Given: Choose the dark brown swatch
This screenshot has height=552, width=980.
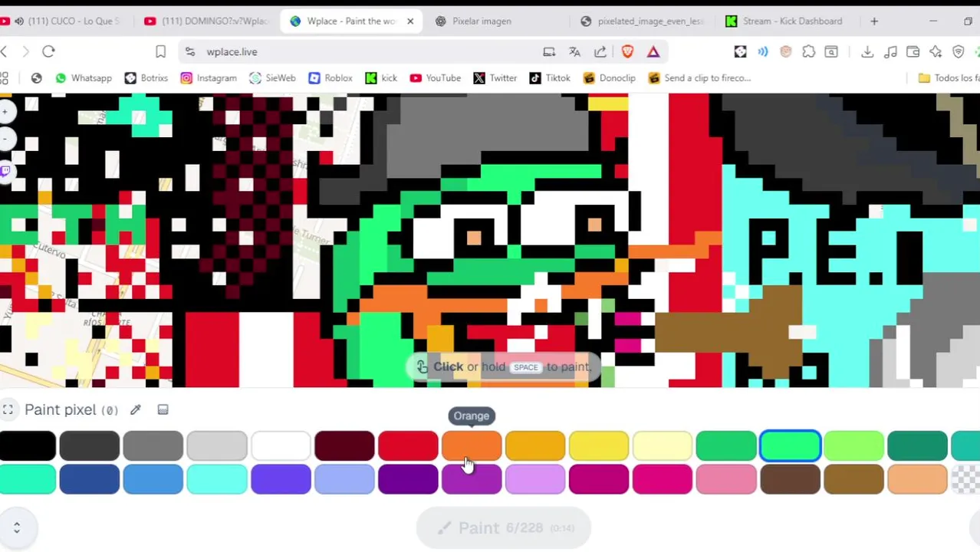Looking at the screenshot, I should click(x=790, y=479).
